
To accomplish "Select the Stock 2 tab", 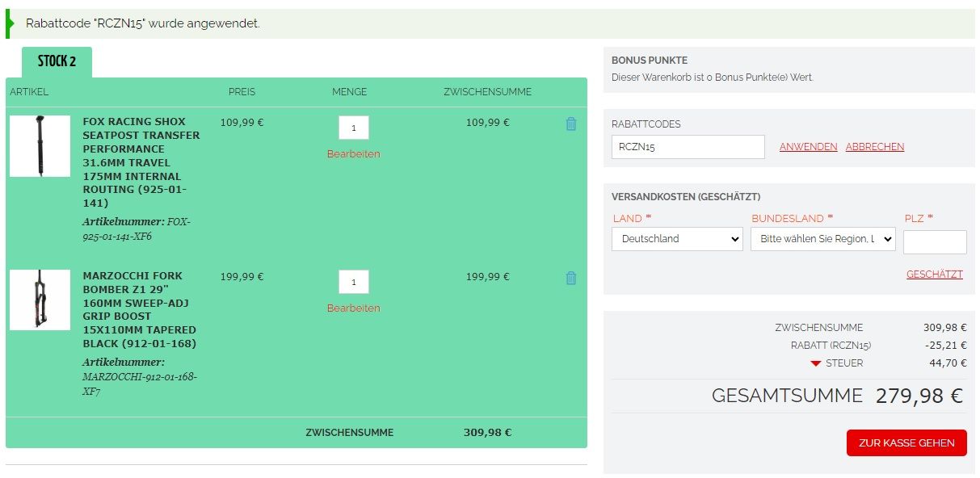I will [57, 62].
